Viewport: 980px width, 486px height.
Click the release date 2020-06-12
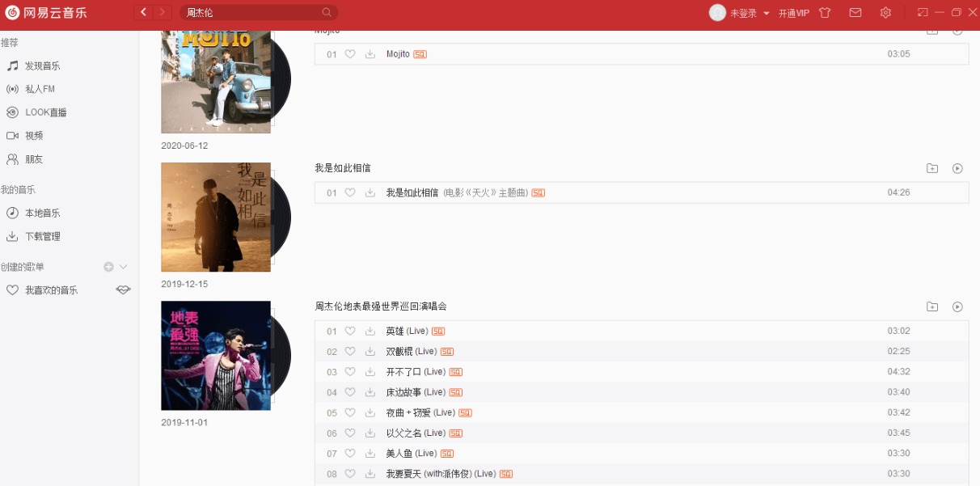184,146
